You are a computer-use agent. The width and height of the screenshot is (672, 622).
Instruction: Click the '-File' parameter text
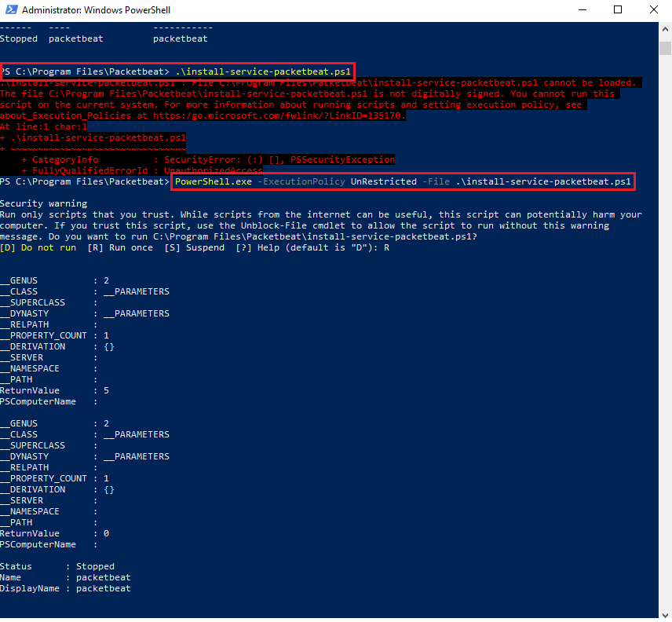pos(436,181)
